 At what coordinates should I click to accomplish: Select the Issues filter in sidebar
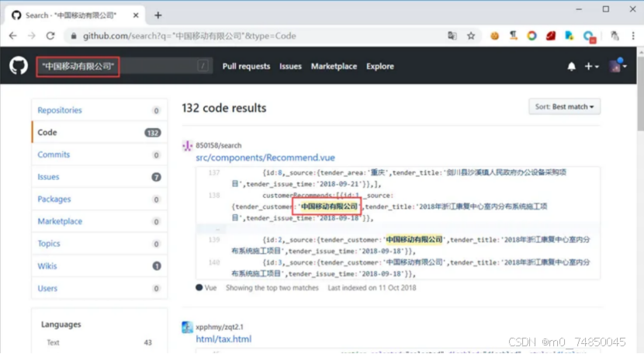(99, 177)
